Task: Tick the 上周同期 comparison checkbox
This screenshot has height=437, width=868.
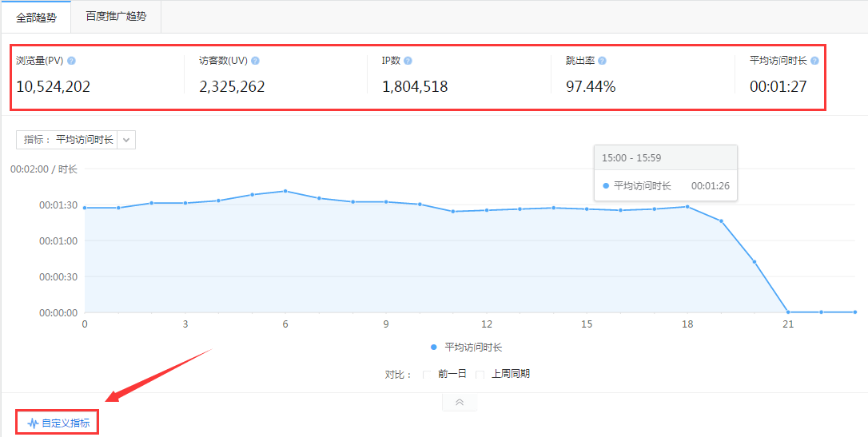Action: pos(480,374)
